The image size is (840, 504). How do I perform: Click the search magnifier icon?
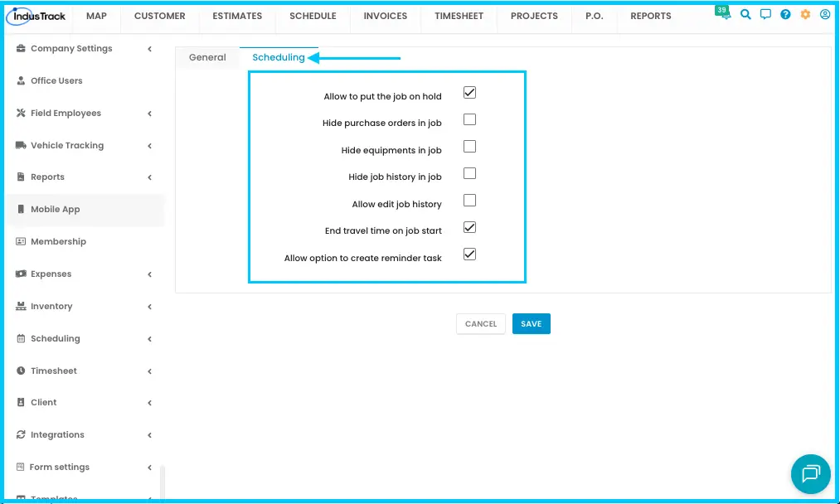745,14
